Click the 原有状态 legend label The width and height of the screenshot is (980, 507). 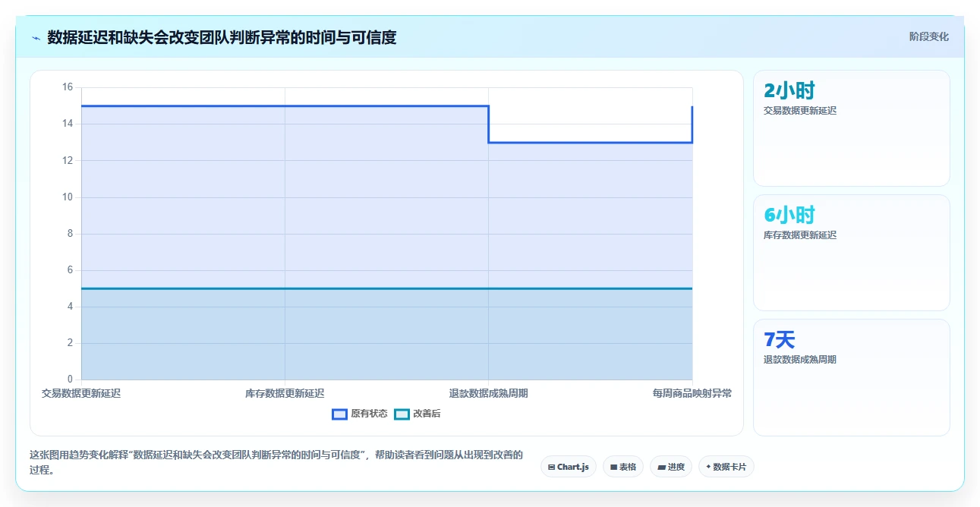click(x=369, y=414)
